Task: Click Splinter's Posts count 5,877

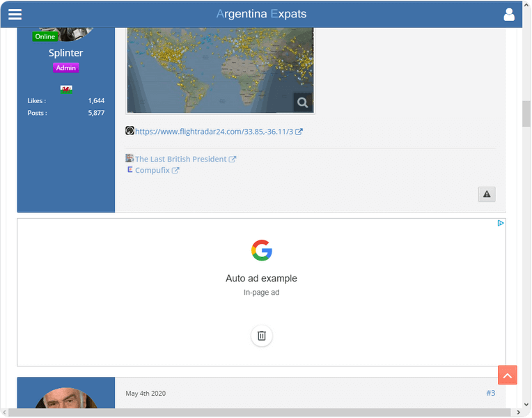Action: (x=96, y=113)
